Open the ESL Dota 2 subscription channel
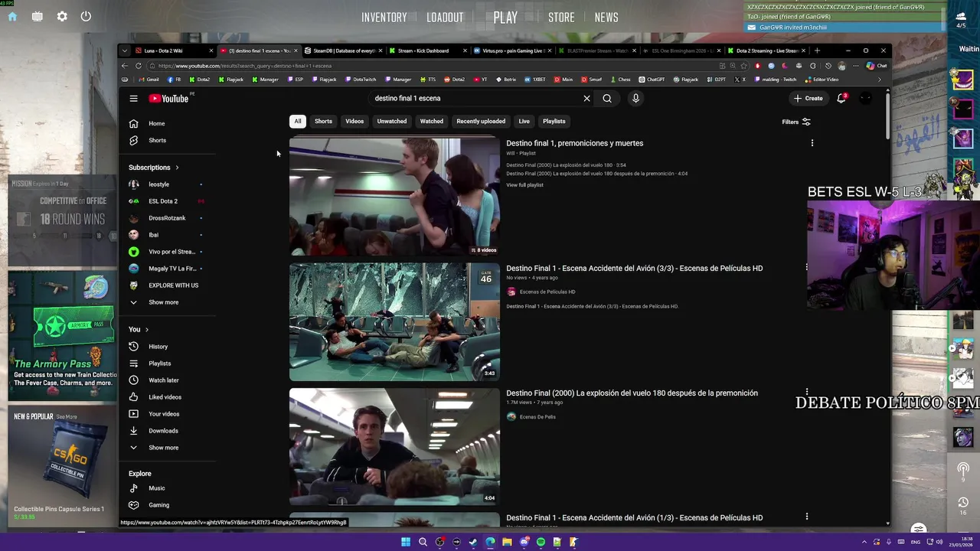This screenshot has height=551, width=980. coord(165,201)
